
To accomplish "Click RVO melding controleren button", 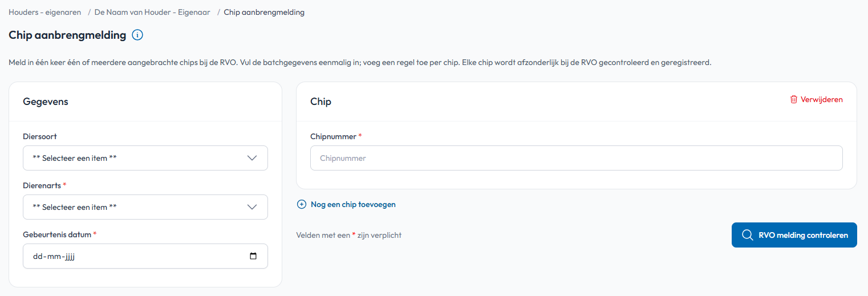I will point(794,235).
